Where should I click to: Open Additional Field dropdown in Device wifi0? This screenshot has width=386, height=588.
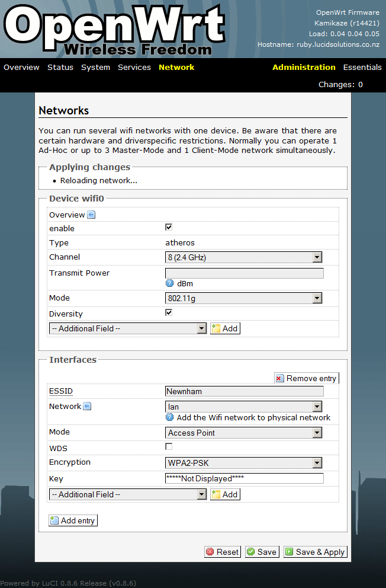coord(128,328)
